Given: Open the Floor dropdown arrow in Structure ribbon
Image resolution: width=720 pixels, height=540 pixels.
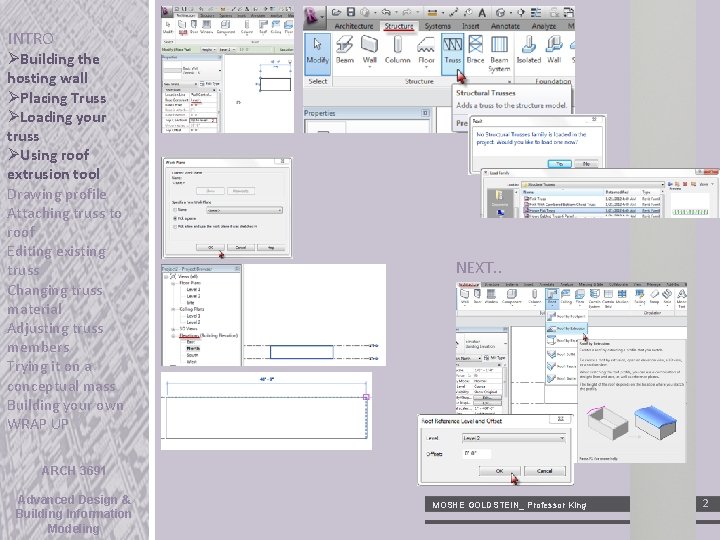Looking at the screenshot, I should coord(426,68).
